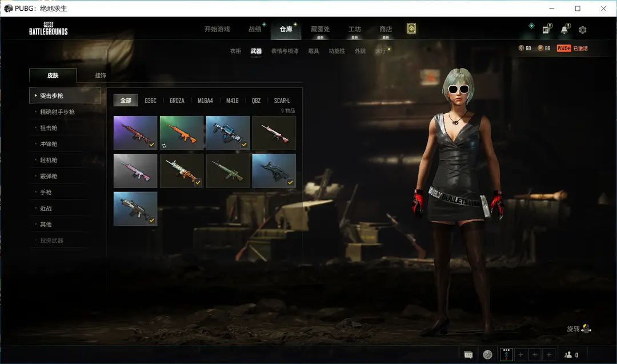This screenshot has height=364, width=617.
Task: Click the rotate mouse hint icon
Action: click(586, 328)
